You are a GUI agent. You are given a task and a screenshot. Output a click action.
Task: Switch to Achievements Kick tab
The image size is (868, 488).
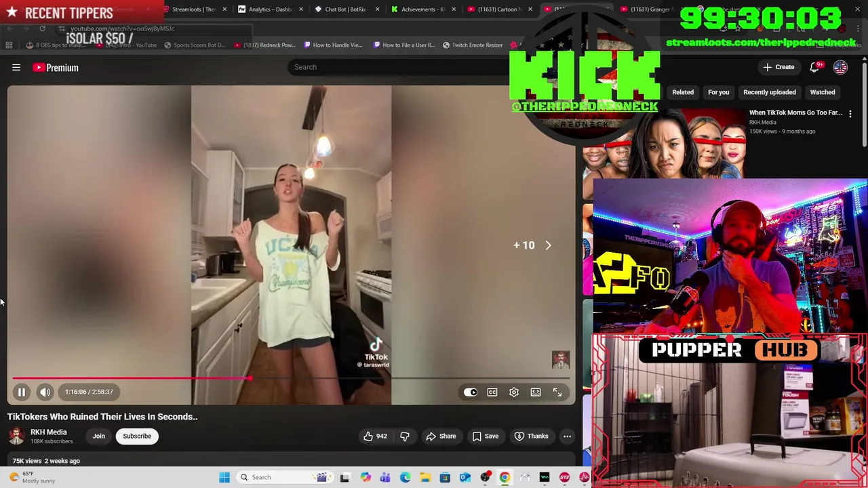[x=422, y=9]
